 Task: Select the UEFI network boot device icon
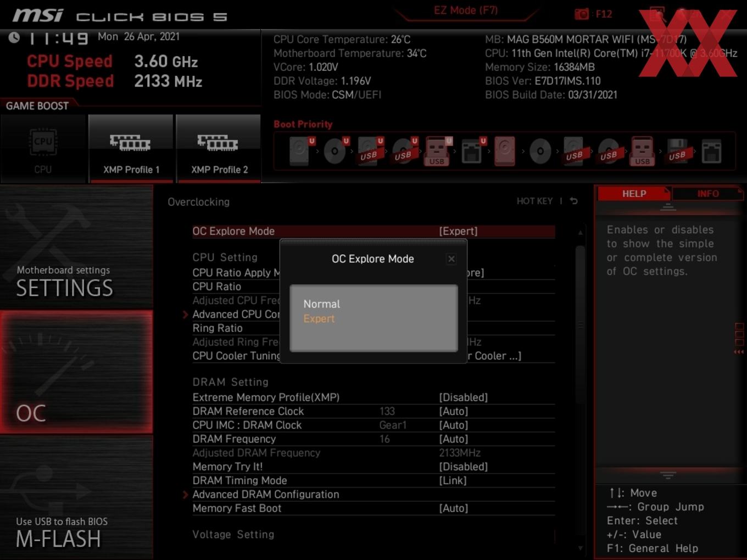[472, 151]
